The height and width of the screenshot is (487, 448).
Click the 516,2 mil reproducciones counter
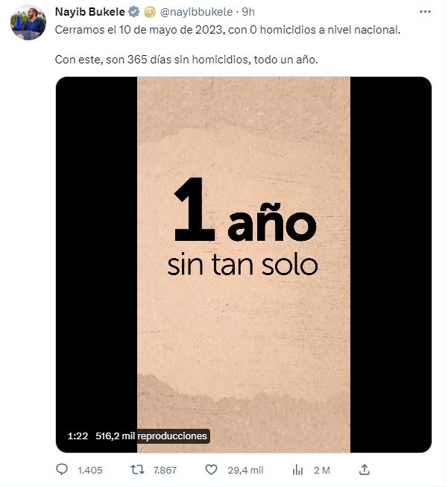[x=151, y=436]
